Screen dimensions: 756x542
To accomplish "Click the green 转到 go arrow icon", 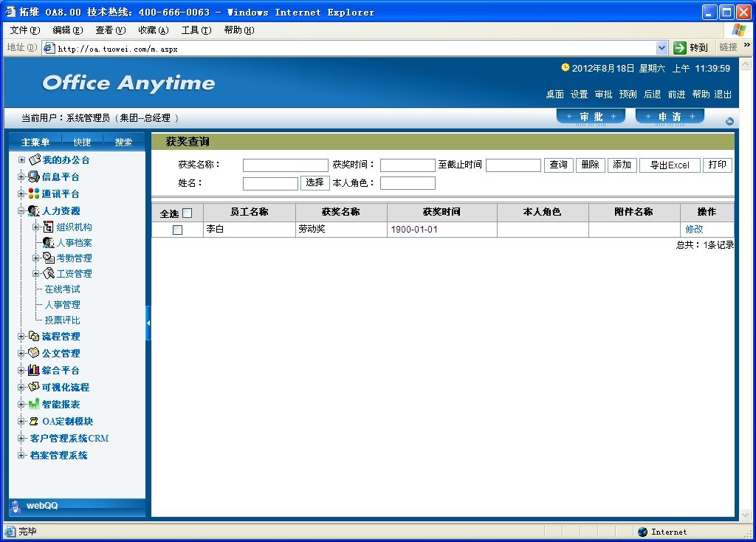I will click(x=680, y=48).
